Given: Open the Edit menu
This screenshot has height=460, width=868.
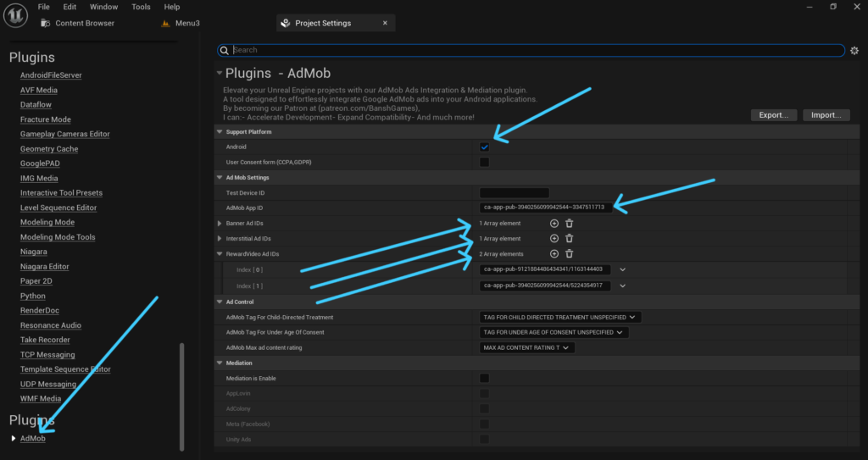Looking at the screenshot, I should tap(70, 7).
